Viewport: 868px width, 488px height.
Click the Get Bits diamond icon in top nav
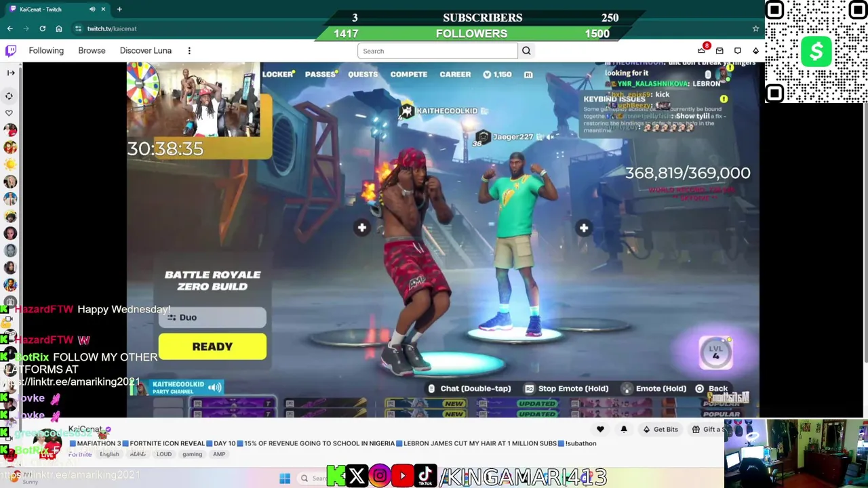(x=755, y=51)
